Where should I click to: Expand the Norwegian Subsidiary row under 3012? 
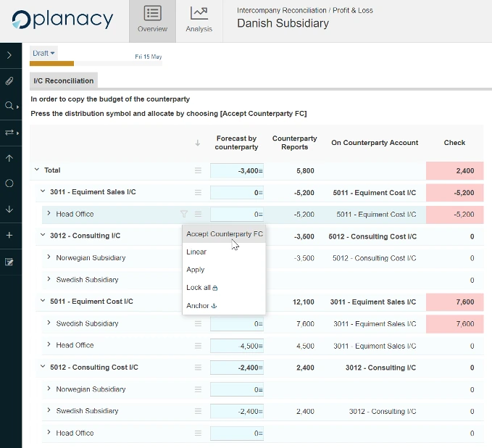click(x=49, y=258)
